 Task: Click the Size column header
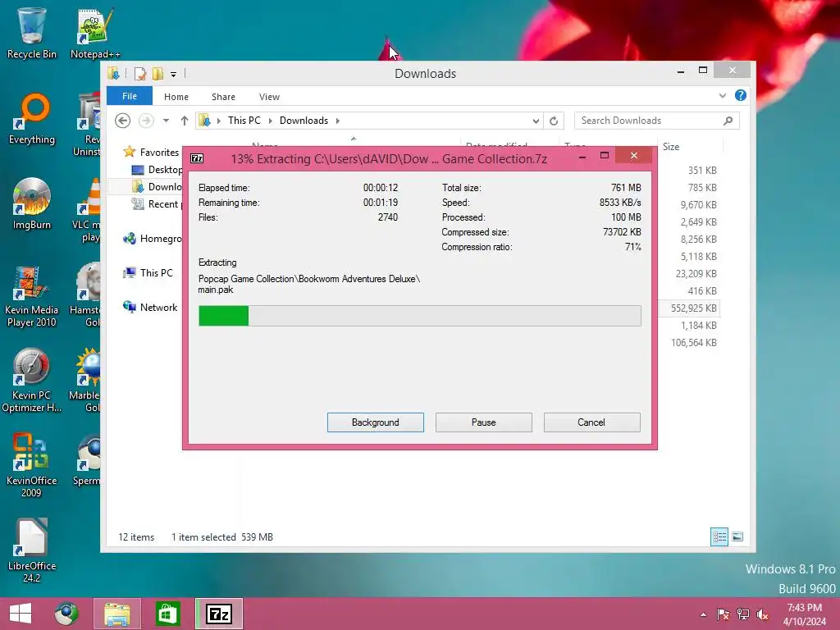point(690,147)
